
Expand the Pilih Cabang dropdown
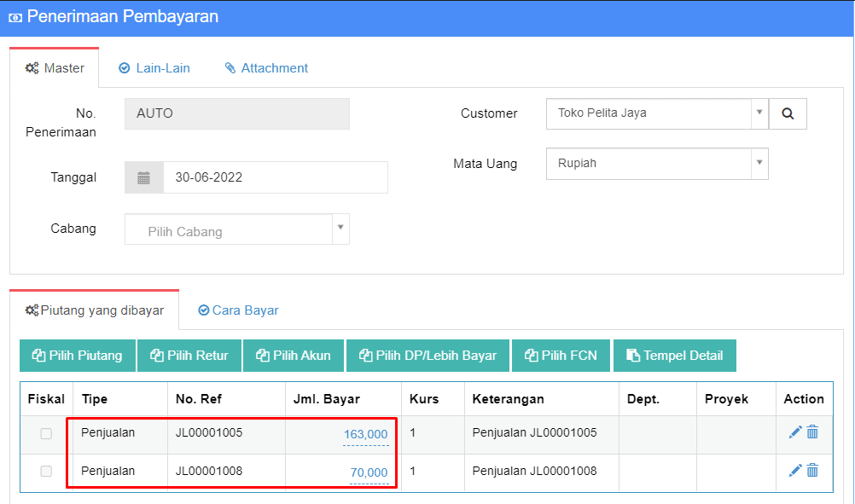click(340, 229)
